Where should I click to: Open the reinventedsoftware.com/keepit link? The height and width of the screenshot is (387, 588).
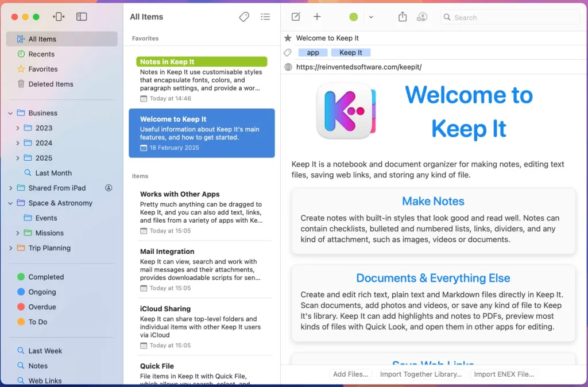pyautogui.click(x=358, y=67)
